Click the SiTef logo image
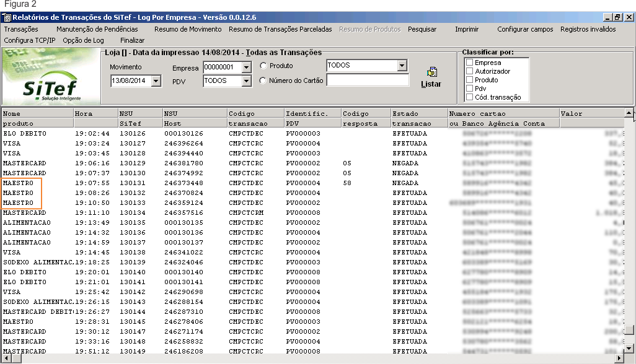The width and height of the screenshot is (636, 364). [x=51, y=77]
